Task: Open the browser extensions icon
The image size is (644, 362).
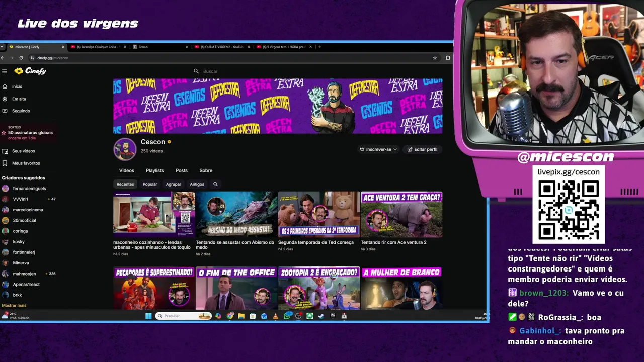Action: 448,58
